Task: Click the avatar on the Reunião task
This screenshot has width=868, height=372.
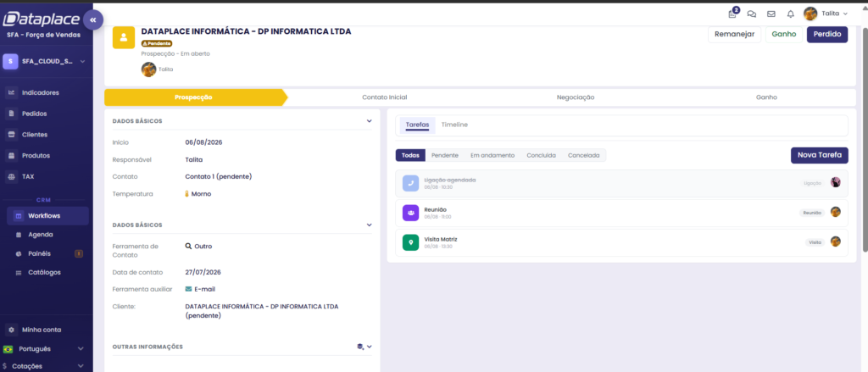Action: 835,212
